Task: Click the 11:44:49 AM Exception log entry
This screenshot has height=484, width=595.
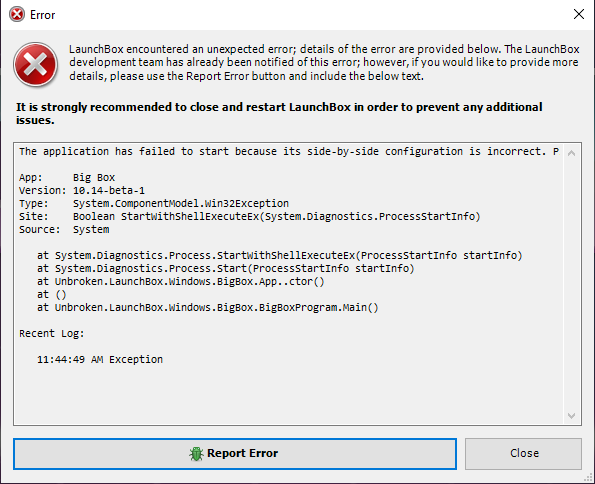Action: click(x=100, y=359)
